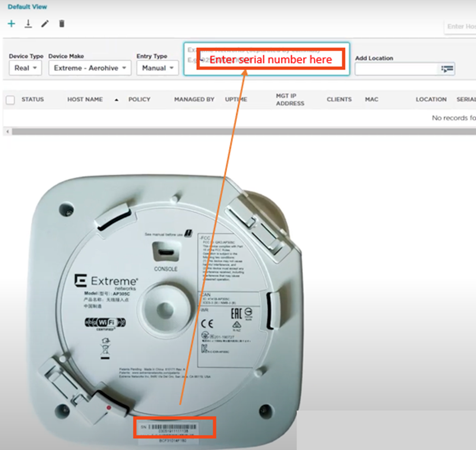Open the Device Type dropdown showing Real
476x450 pixels.
click(x=25, y=68)
